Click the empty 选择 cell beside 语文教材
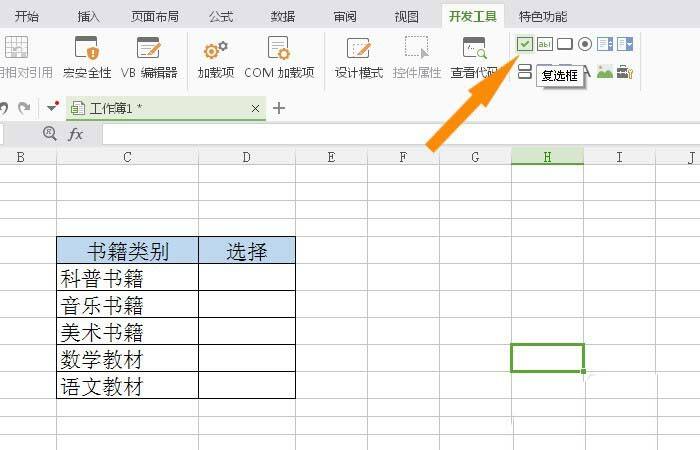The height and width of the screenshot is (450, 700). click(x=247, y=385)
